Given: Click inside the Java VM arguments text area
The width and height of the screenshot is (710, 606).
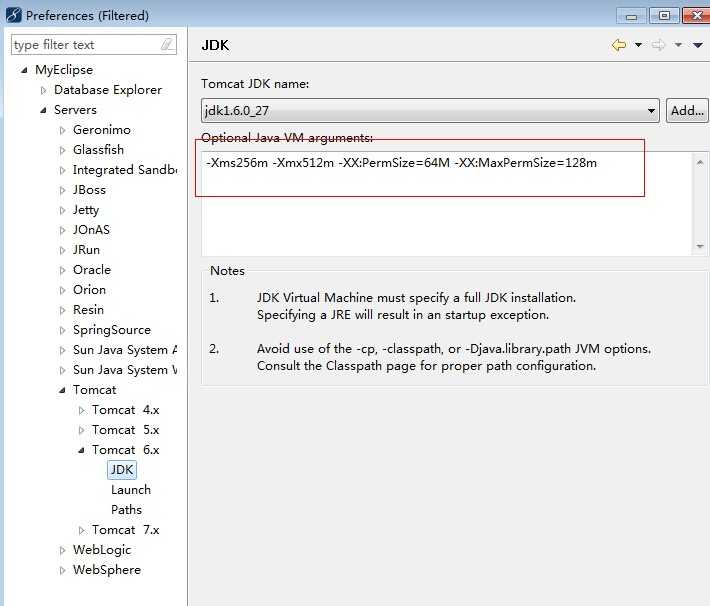Looking at the screenshot, I should click(446, 204).
